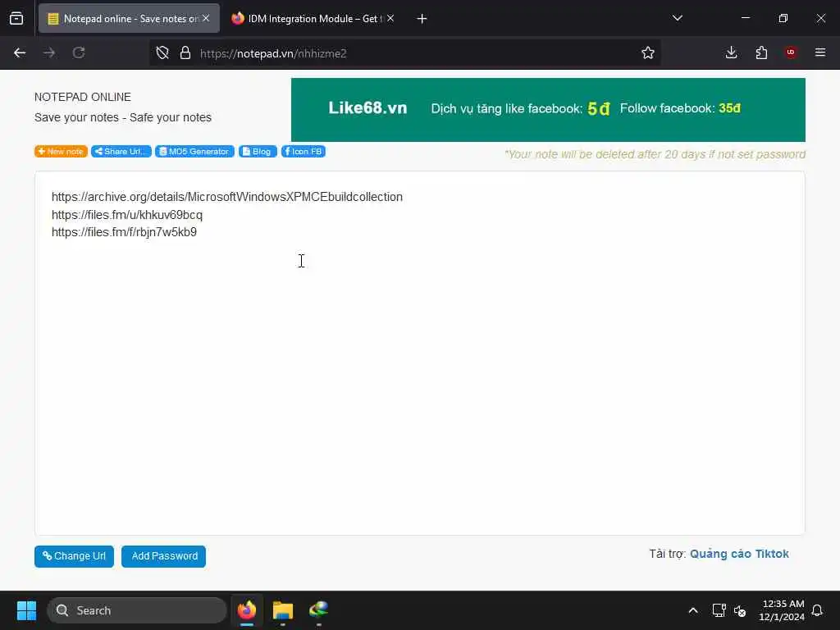
Task: Reload the current page
Action: [x=79, y=53]
